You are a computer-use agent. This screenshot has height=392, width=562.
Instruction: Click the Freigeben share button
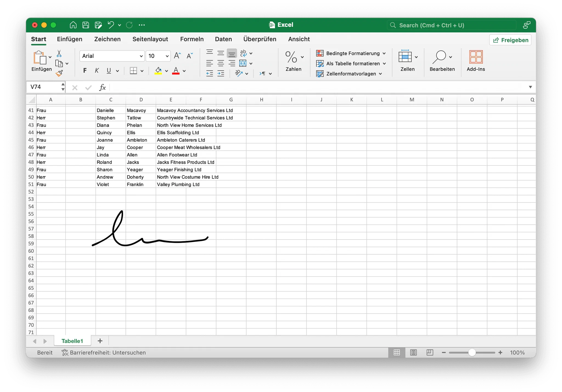click(510, 40)
